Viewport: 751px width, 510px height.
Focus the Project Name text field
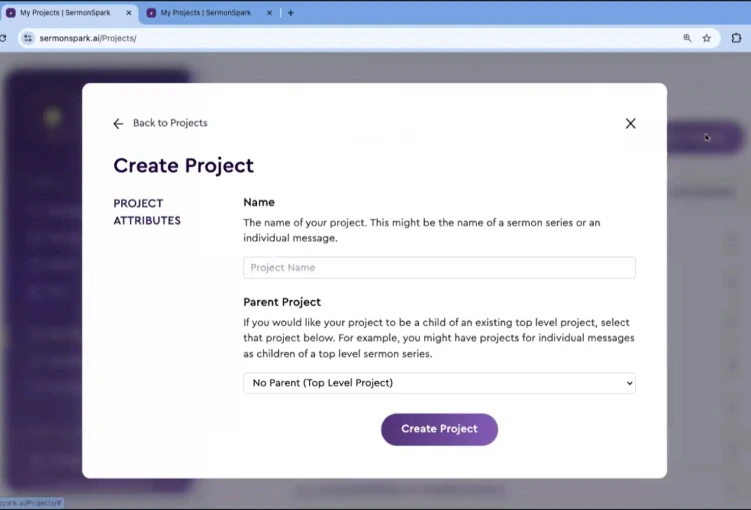pyautogui.click(x=439, y=268)
